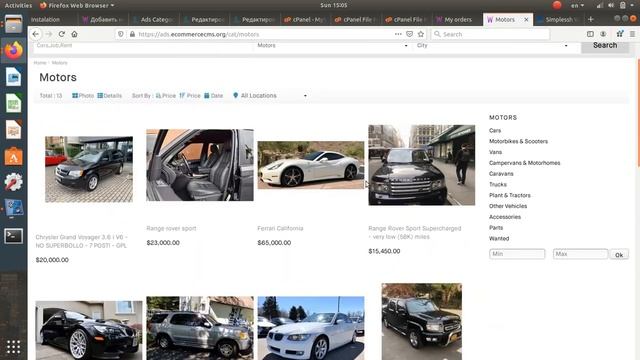The height and width of the screenshot is (360, 640).
Task: Focus the Max price field
Action: click(x=580, y=254)
